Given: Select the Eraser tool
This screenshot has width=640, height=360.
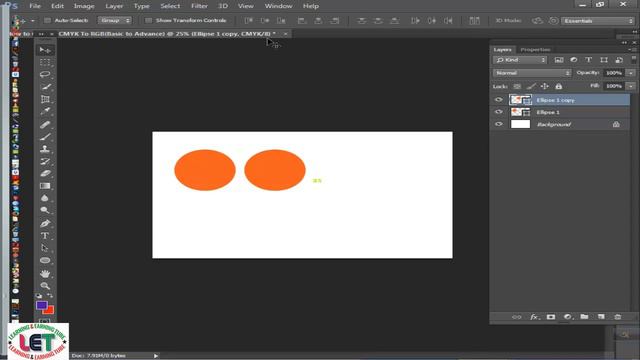Looking at the screenshot, I should pyautogui.click(x=45, y=173).
